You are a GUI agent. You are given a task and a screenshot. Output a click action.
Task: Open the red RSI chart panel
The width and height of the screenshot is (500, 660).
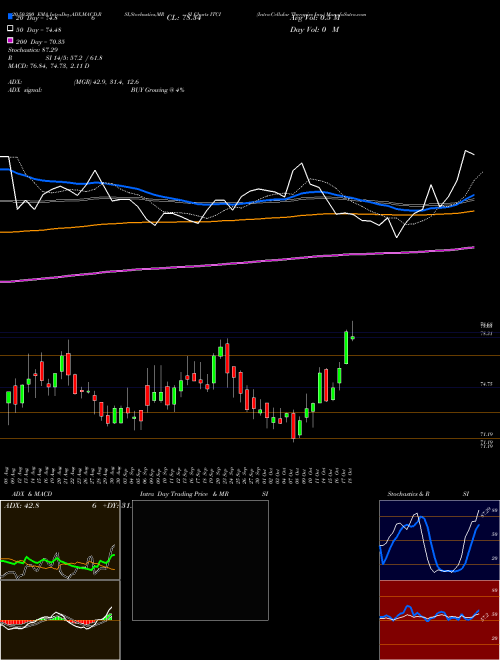coord(439,620)
